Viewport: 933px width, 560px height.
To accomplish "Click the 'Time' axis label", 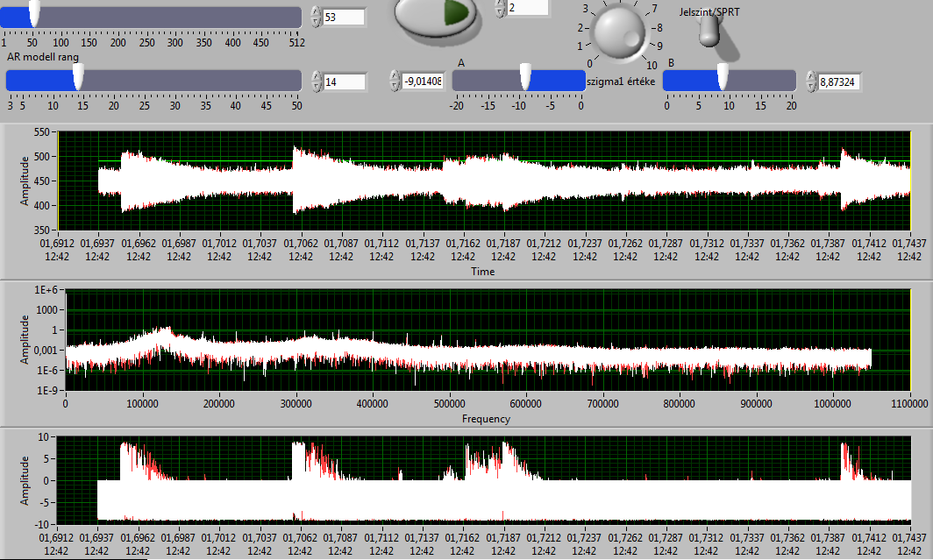I will click(x=482, y=271).
